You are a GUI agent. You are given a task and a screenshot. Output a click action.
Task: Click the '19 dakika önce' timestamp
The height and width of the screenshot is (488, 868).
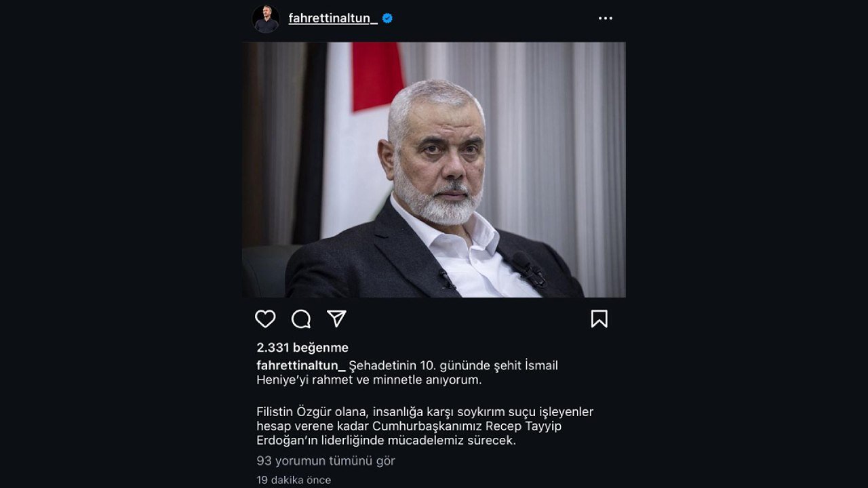click(293, 480)
